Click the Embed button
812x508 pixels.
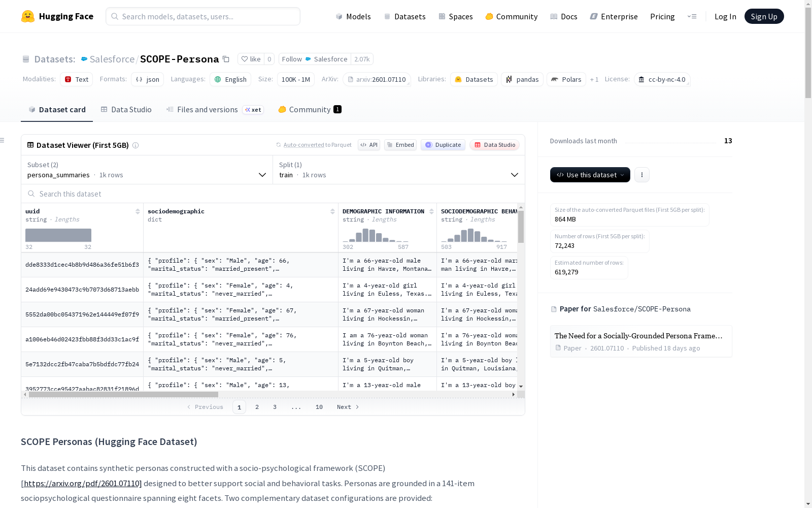coord(400,145)
